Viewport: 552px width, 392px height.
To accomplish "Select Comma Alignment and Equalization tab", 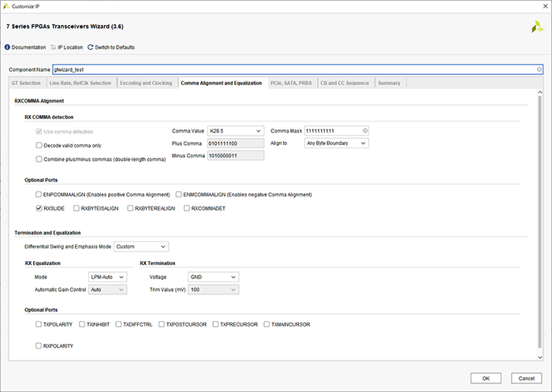I will [221, 83].
